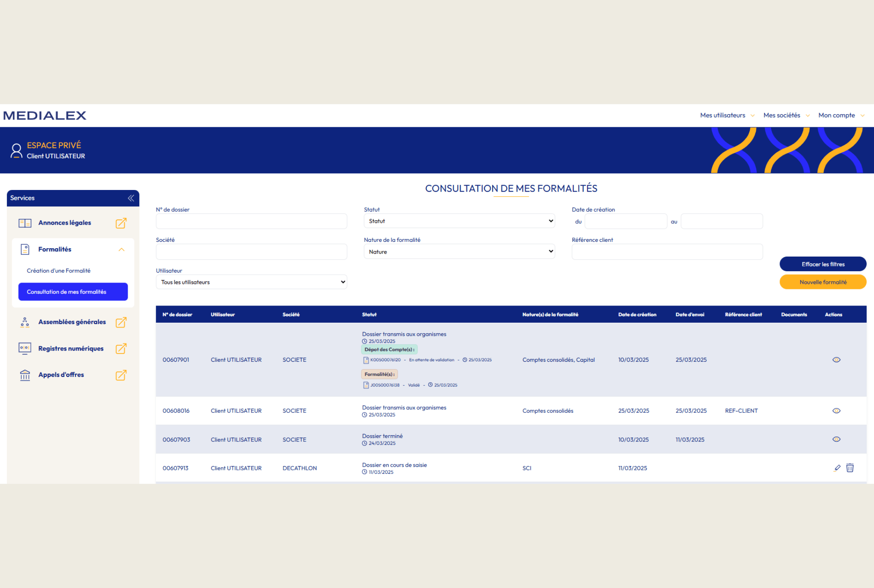Click dossier number 00607913

(x=175, y=468)
